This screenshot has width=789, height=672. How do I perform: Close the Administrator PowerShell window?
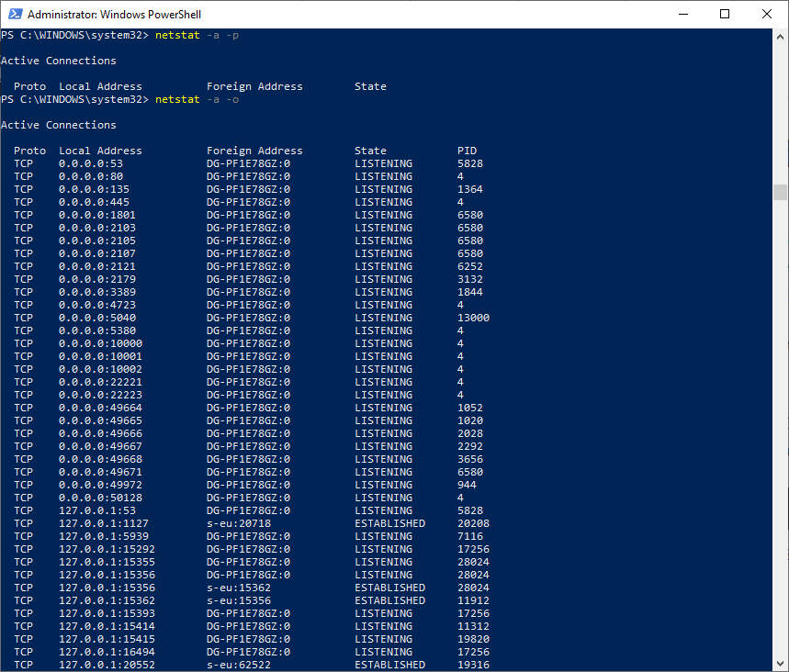[x=767, y=15]
